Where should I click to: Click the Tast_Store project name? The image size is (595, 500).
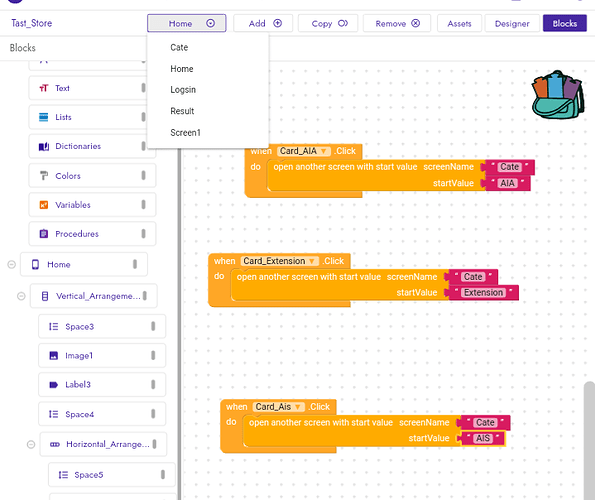31,23
